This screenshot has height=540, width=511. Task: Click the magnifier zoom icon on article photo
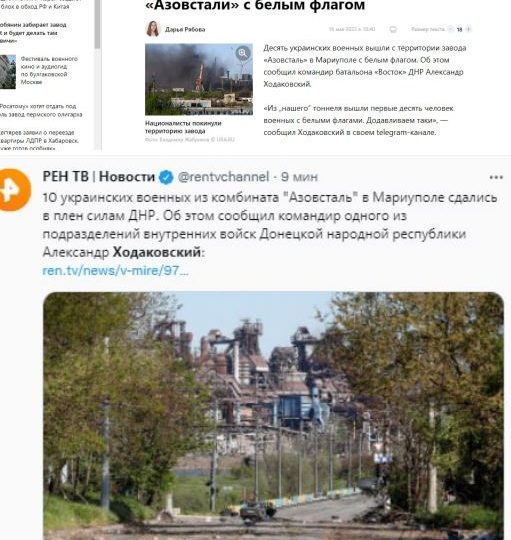pos(243,53)
